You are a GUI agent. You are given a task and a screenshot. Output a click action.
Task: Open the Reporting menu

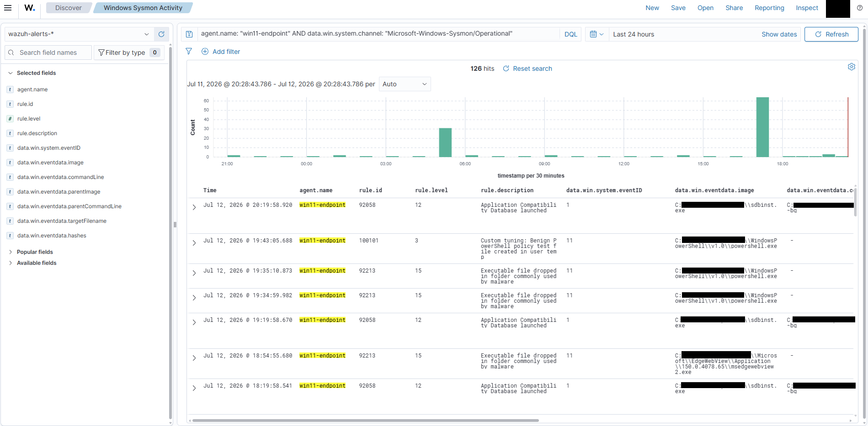pyautogui.click(x=769, y=8)
